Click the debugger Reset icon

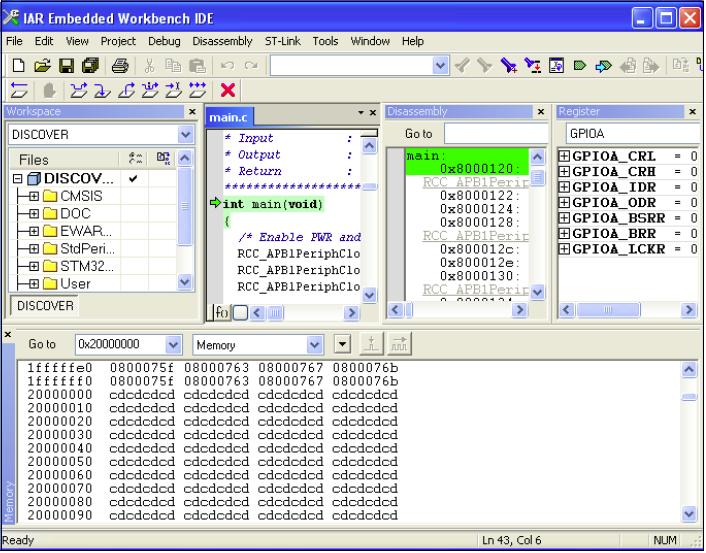(x=19, y=90)
